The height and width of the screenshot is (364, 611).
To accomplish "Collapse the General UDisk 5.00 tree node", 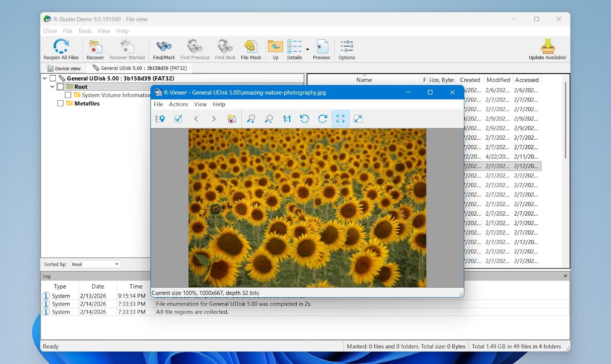I will coord(45,78).
